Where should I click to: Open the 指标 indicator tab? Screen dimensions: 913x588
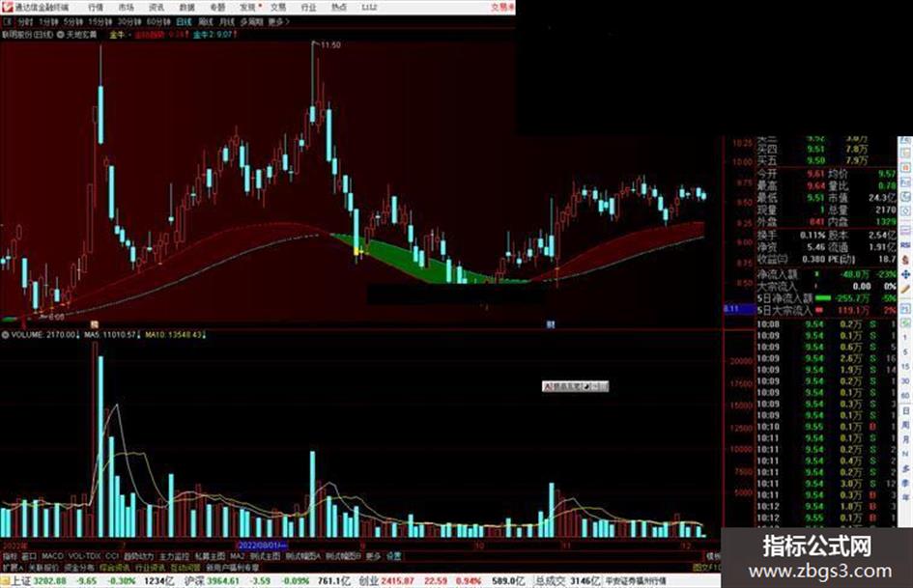[x=10, y=556]
